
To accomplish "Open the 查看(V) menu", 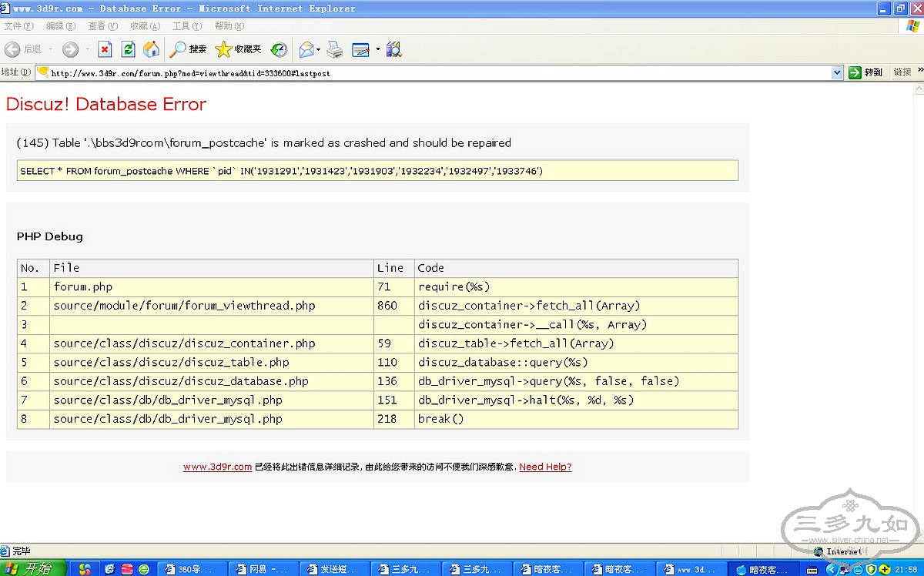I will [102, 26].
